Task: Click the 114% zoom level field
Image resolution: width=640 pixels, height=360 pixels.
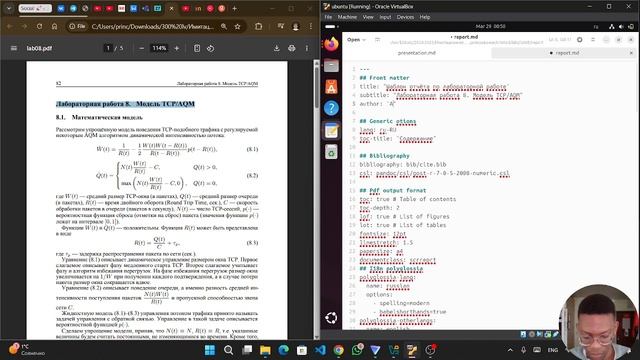Action: click(x=159, y=48)
